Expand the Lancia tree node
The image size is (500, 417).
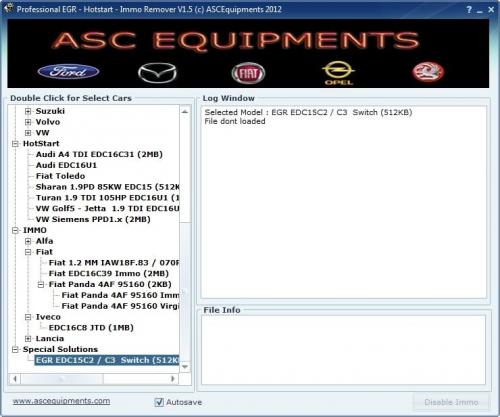[28, 339]
